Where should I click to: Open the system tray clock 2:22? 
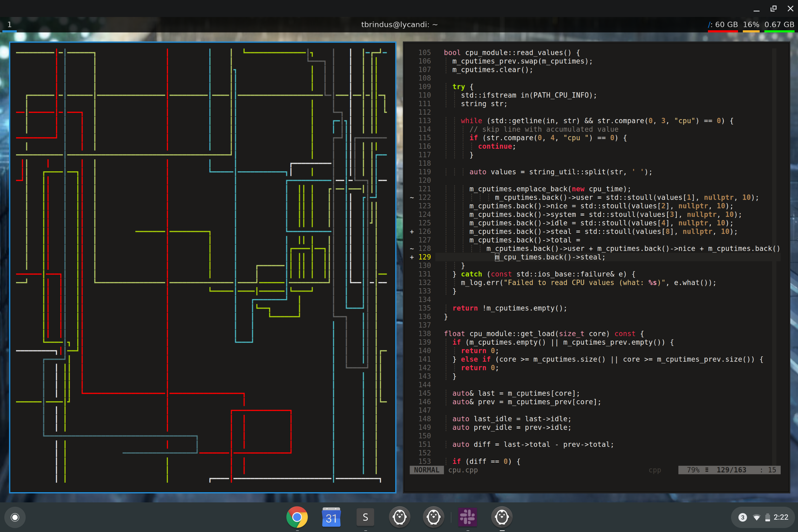tap(780, 517)
